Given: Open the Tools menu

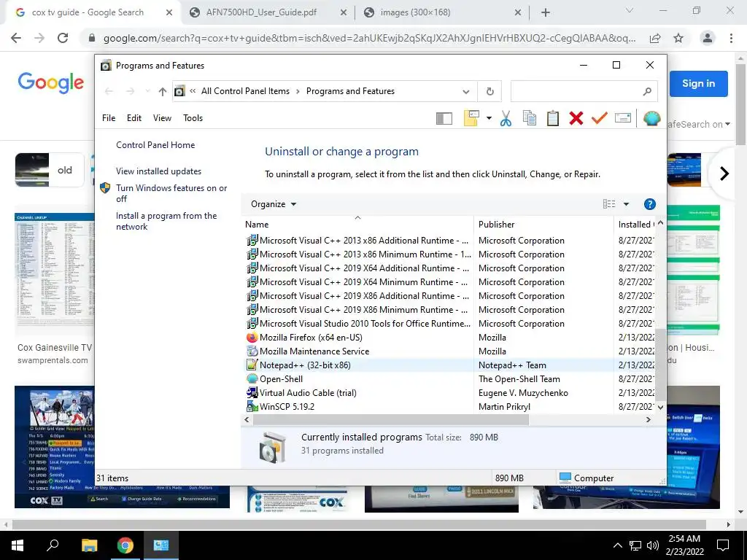Looking at the screenshot, I should [x=193, y=118].
